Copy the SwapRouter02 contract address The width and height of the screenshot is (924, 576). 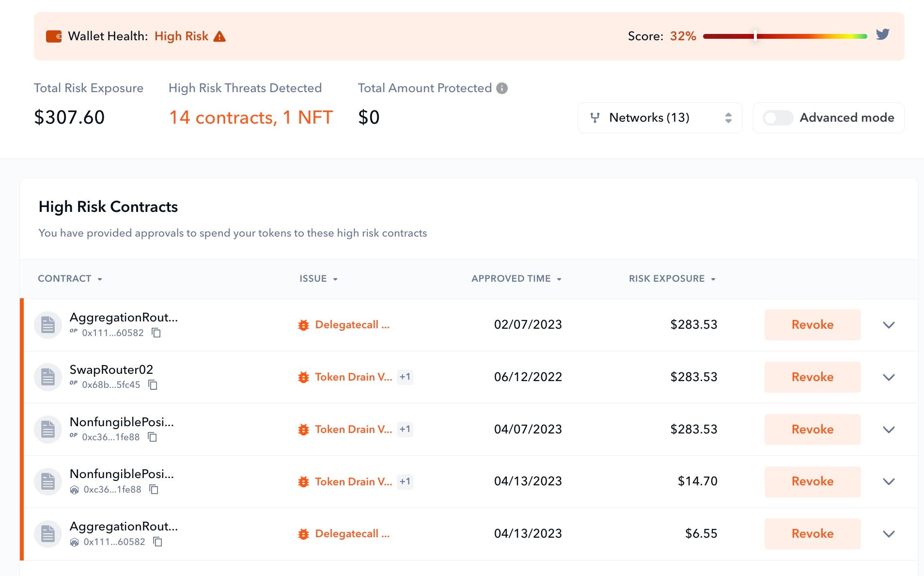click(x=153, y=385)
